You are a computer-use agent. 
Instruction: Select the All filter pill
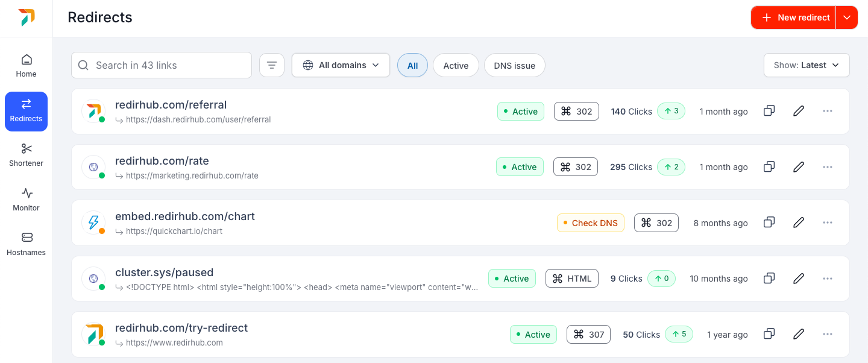coord(412,65)
